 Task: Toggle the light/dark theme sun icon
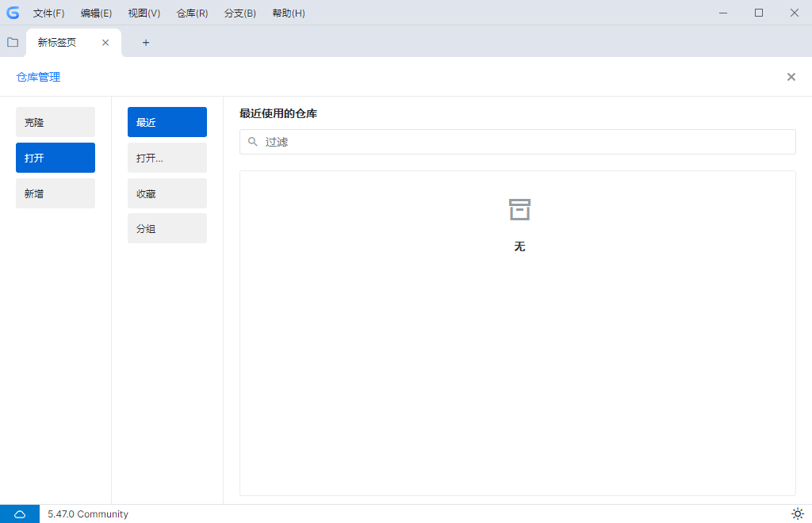(x=798, y=513)
